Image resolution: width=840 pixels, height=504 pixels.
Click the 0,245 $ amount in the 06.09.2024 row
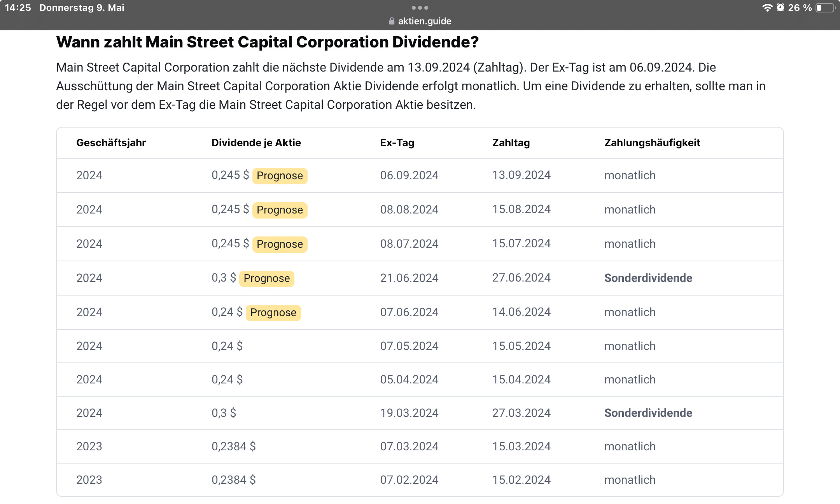tap(230, 175)
